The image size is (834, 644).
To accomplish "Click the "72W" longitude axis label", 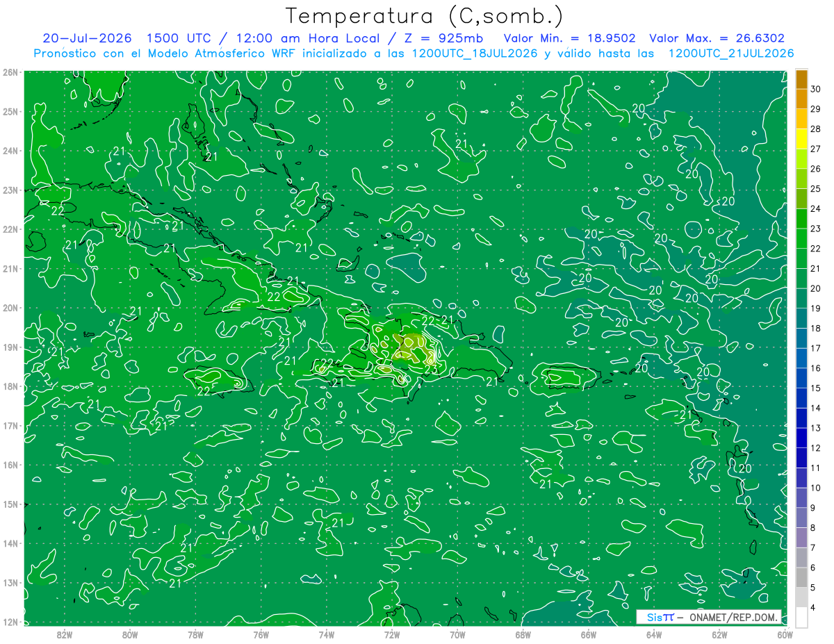I will (x=392, y=634).
